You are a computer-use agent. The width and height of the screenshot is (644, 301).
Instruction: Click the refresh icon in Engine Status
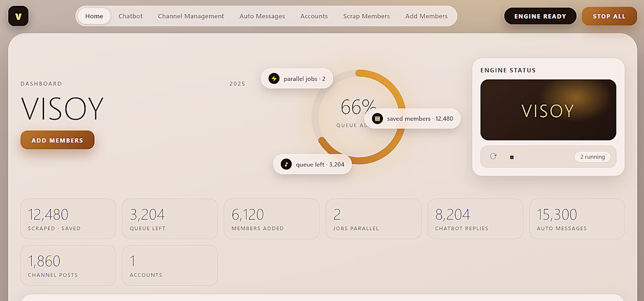click(x=494, y=156)
